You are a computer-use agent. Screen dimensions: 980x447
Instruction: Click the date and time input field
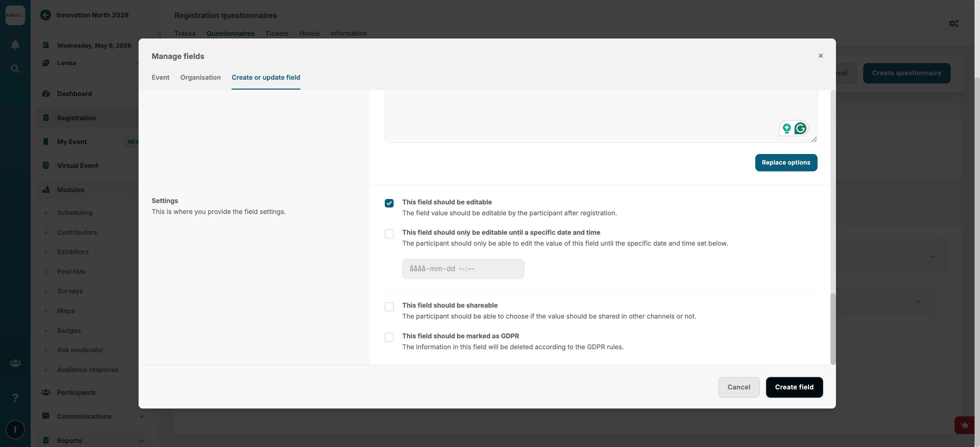click(x=463, y=269)
